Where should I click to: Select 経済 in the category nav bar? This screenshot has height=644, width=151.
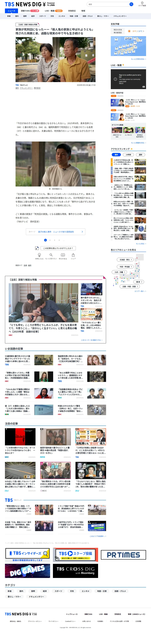pyautogui.click(x=33, y=16)
